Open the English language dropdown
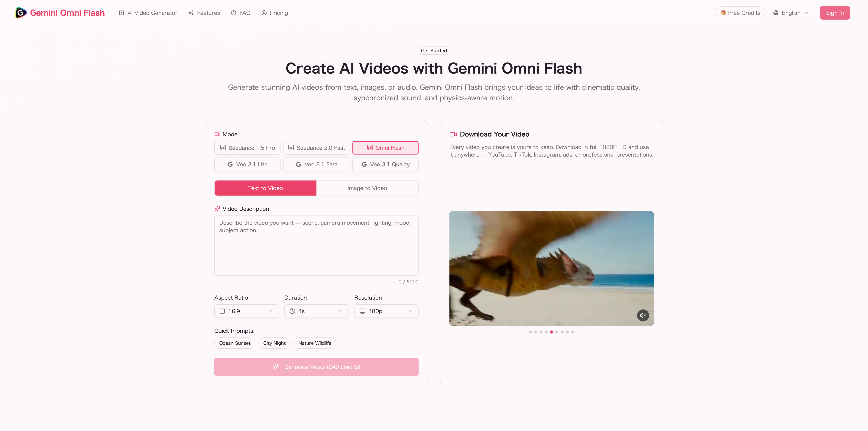868x431 pixels. 791,13
